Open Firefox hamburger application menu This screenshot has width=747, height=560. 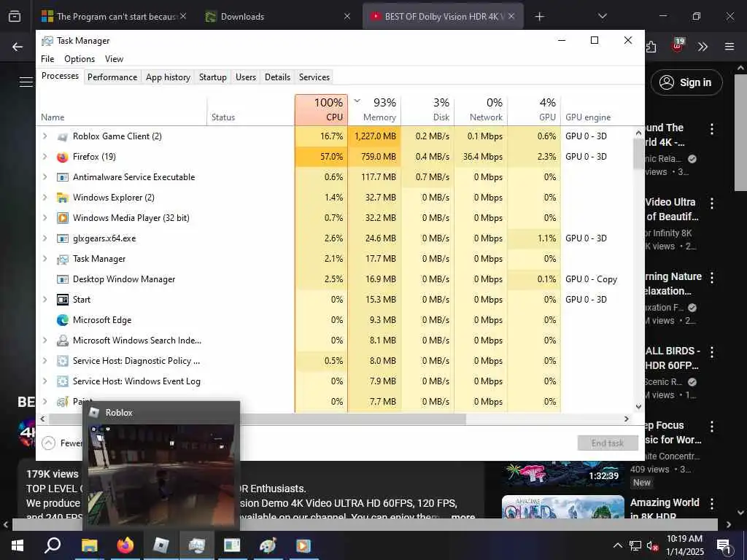coord(729,47)
